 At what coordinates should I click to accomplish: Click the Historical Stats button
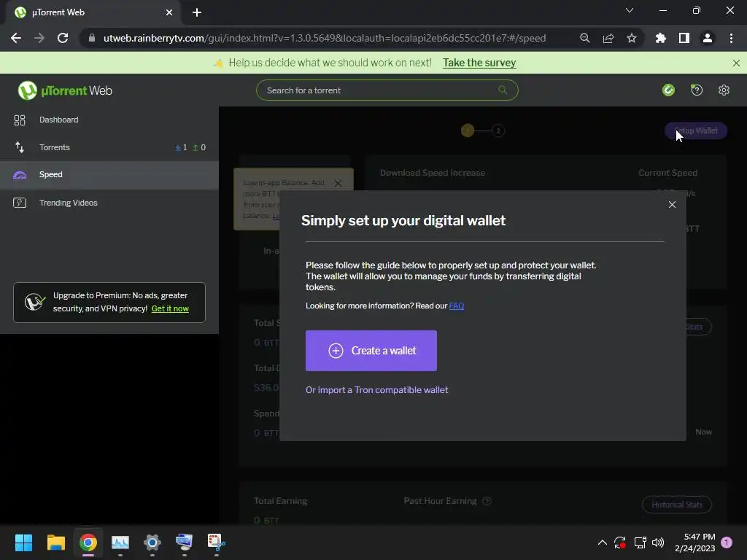click(x=676, y=505)
